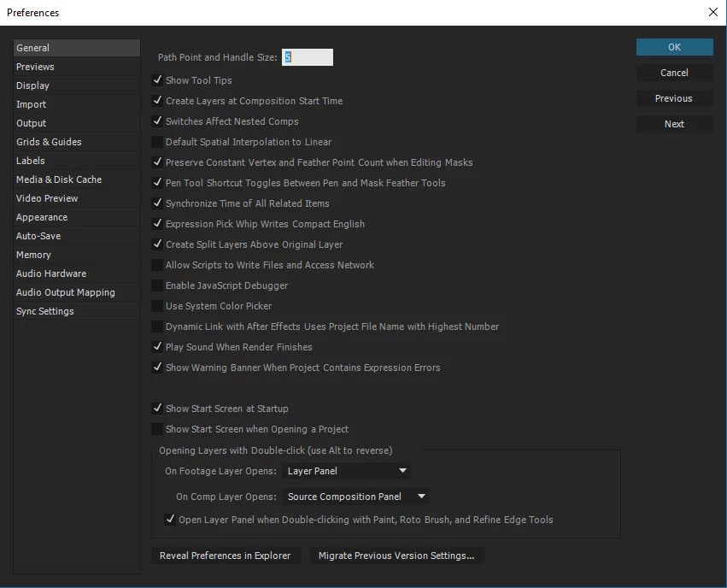
Task: Select the General category
Action: (x=77, y=48)
